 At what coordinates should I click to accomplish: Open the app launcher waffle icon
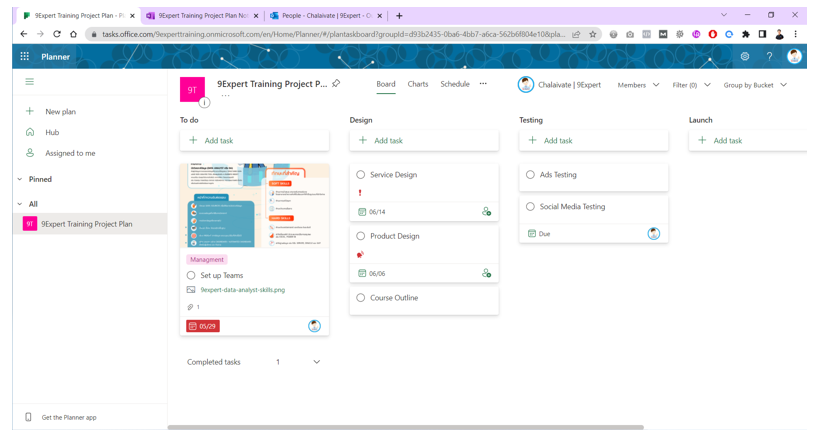(x=24, y=56)
